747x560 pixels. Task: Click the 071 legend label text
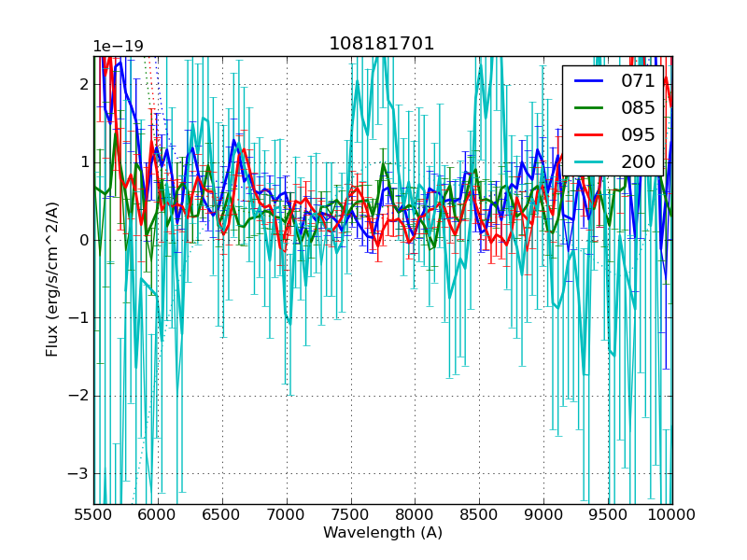tap(638, 81)
